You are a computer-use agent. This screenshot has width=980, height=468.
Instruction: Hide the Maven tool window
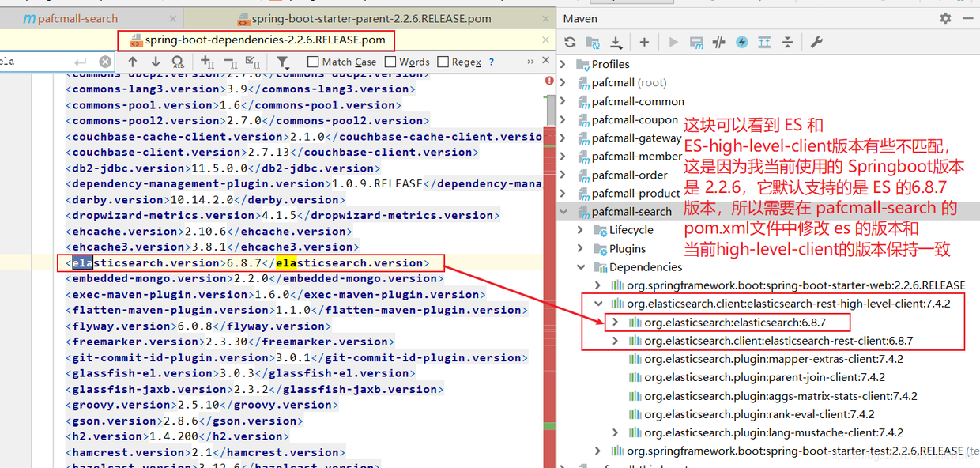968,18
